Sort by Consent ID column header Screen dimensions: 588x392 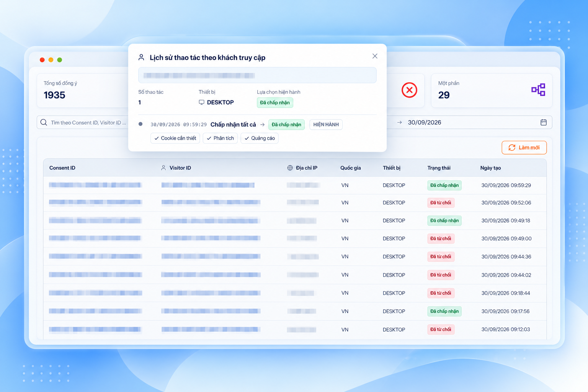coord(62,168)
